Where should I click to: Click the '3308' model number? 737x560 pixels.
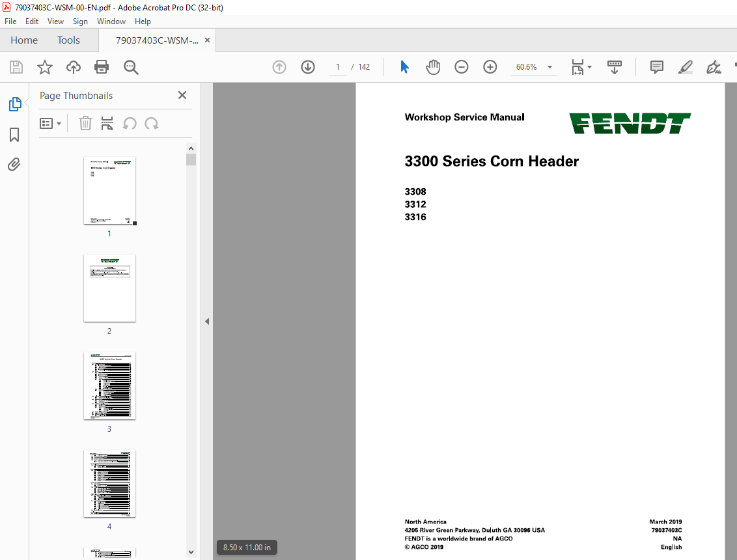pos(415,191)
